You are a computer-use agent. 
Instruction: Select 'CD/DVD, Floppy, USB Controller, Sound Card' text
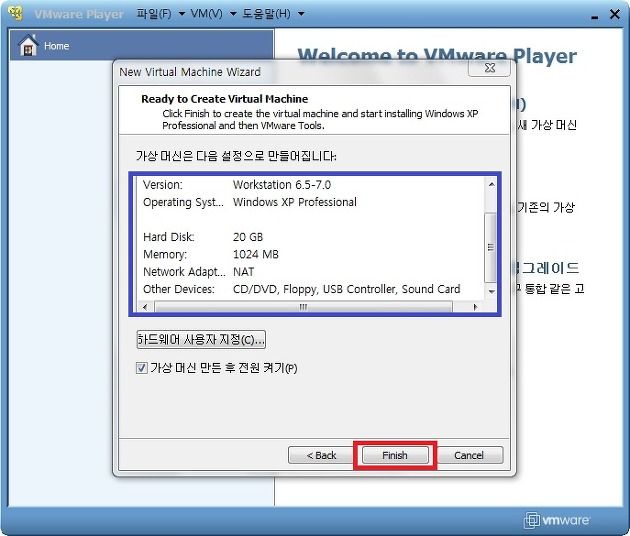coord(346,289)
